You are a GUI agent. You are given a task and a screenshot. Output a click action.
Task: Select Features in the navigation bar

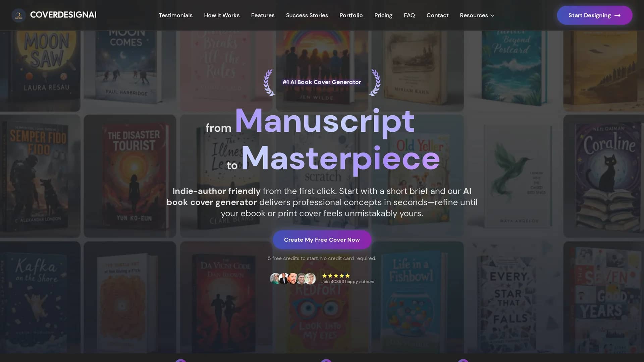[263, 15]
